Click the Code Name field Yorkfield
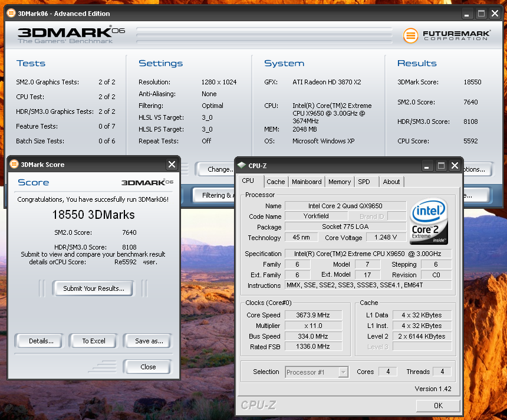The width and height of the screenshot is (507, 420). tap(316, 216)
